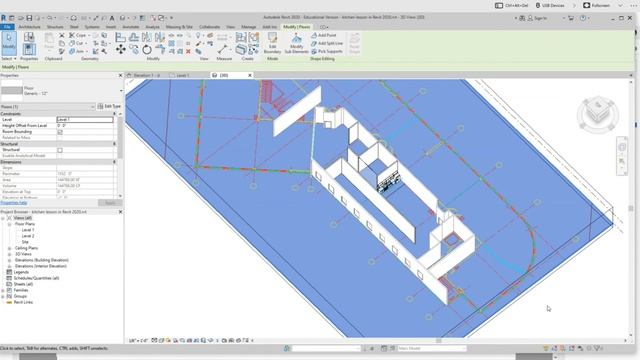The width and height of the screenshot is (640, 360).
Task: Click the Join geometry tool
Action: [77, 51]
